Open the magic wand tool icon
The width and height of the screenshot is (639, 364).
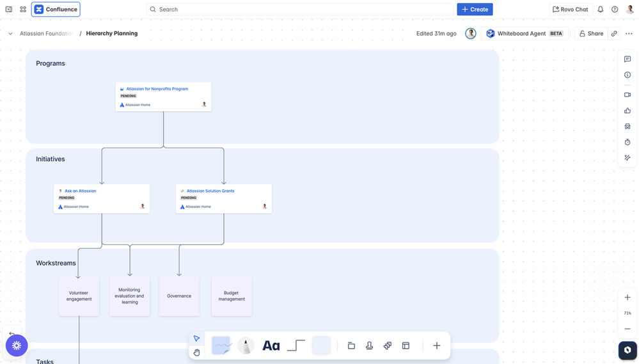point(627,158)
